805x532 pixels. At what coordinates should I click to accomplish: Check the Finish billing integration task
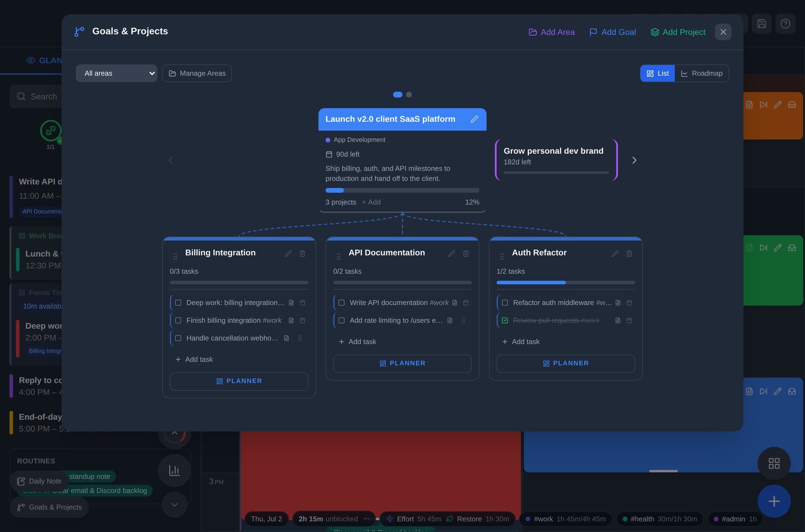coord(178,320)
